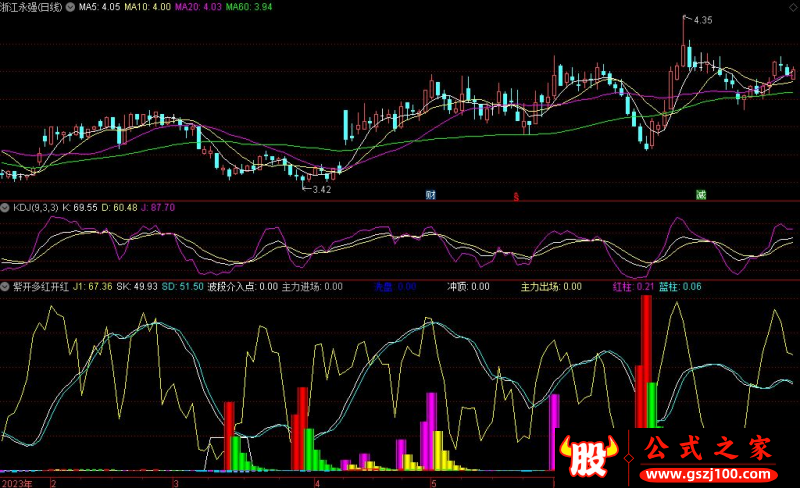Click the round icon before KDJ(9,3,3)

[x=5, y=207]
